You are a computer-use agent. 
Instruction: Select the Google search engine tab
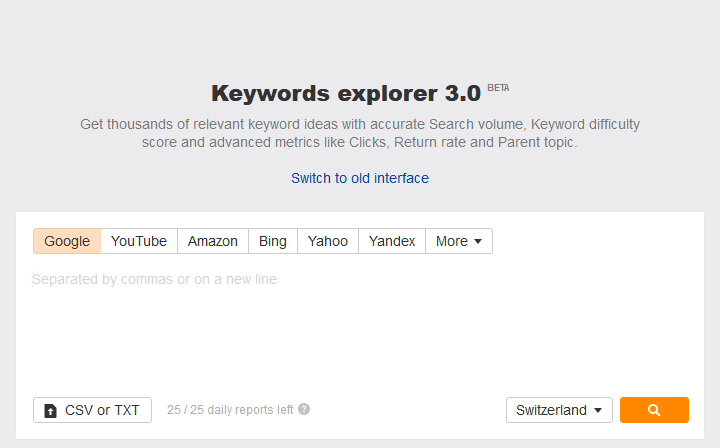pyautogui.click(x=67, y=241)
